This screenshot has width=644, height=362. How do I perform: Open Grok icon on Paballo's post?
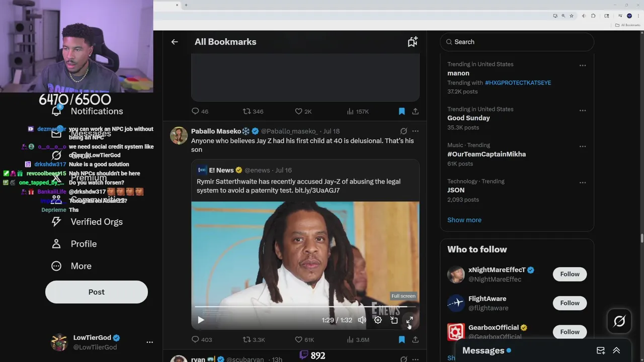click(x=404, y=131)
